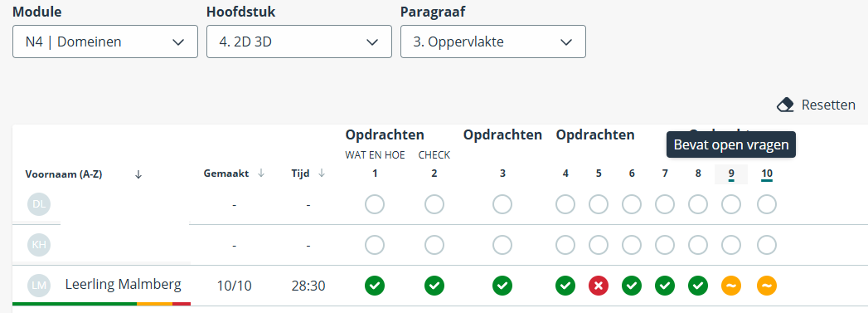Click the eraser icon next to Resetten
Image resolution: width=868 pixels, height=313 pixels.
point(786,105)
